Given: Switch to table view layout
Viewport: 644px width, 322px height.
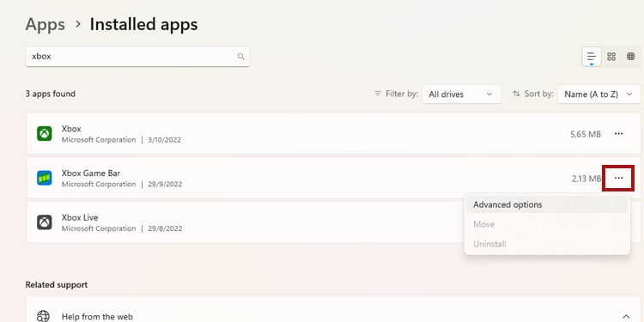Looking at the screenshot, I should 631,57.
